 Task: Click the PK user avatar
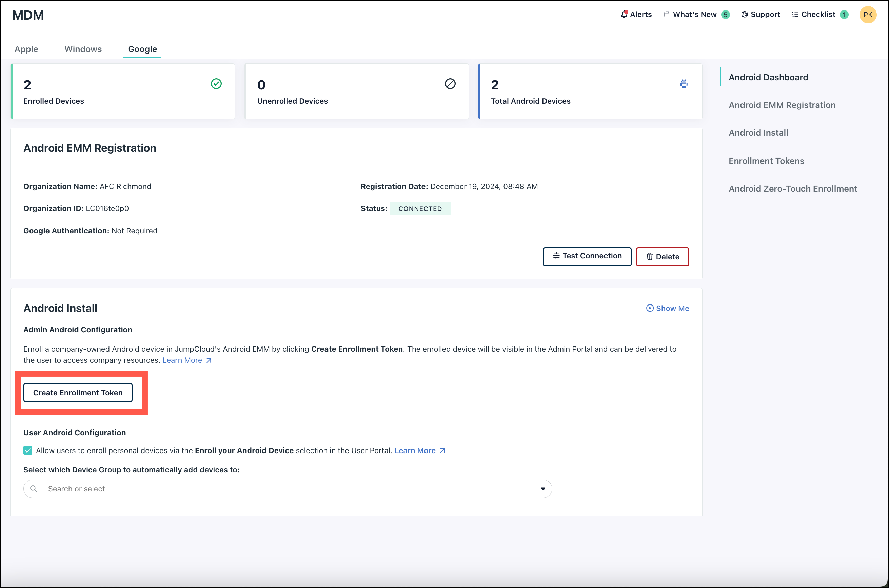click(867, 15)
